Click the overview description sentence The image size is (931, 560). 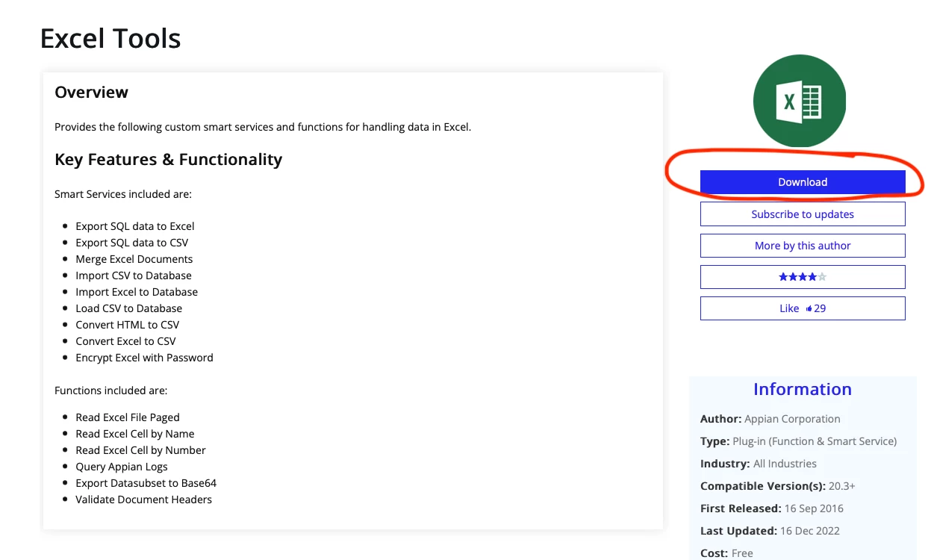click(263, 127)
